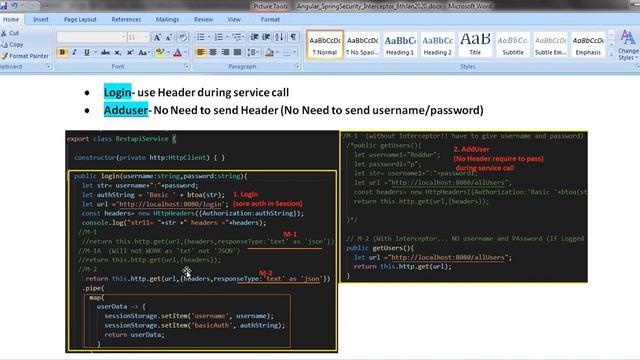Set center text alignment

coord(213,53)
